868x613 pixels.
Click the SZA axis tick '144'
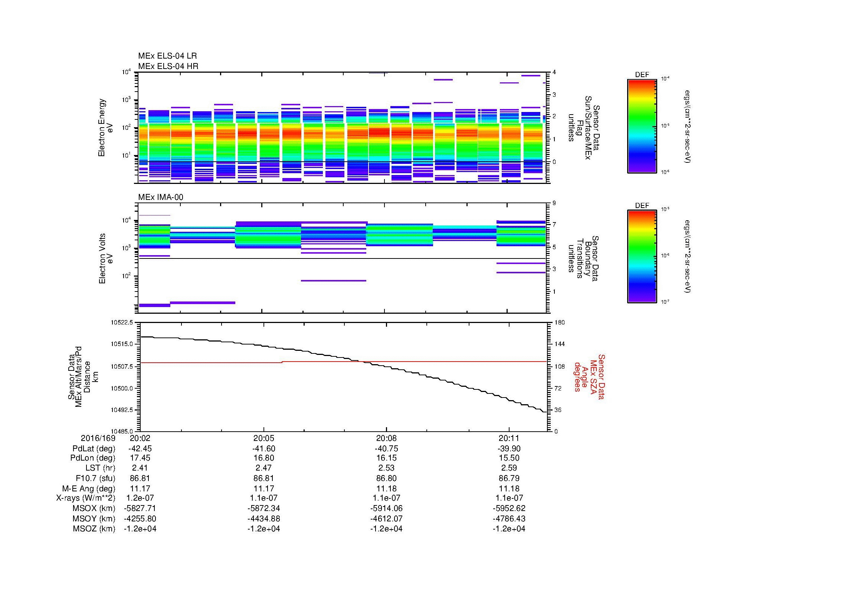tap(560, 344)
